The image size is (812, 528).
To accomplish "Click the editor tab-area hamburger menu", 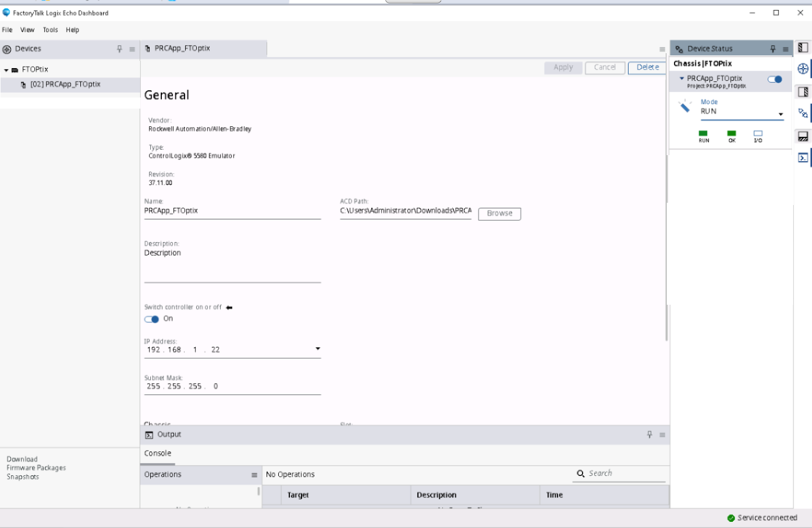I will point(662,49).
